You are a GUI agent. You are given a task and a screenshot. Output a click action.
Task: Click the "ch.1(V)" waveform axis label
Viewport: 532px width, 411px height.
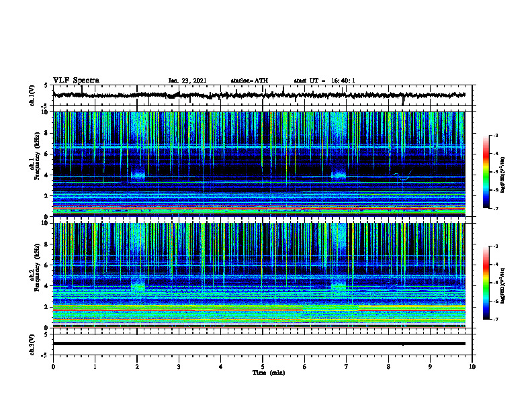point(32,95)
